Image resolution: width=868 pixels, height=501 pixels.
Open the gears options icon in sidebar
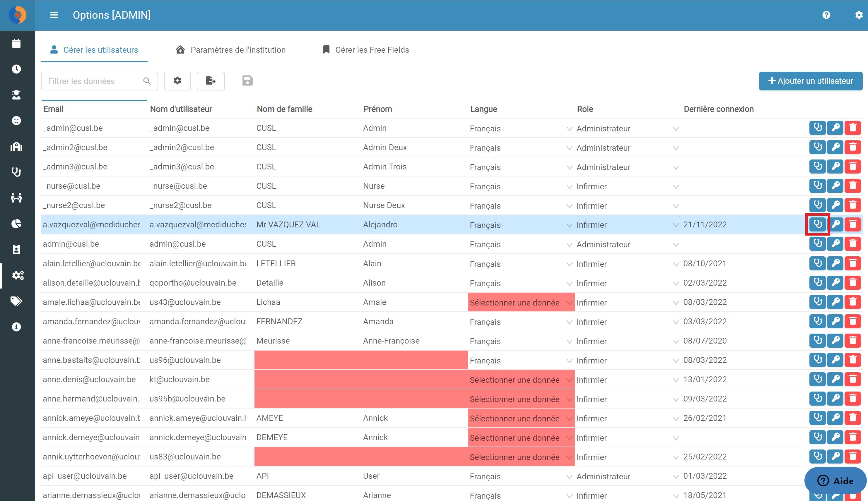[17, 275]
